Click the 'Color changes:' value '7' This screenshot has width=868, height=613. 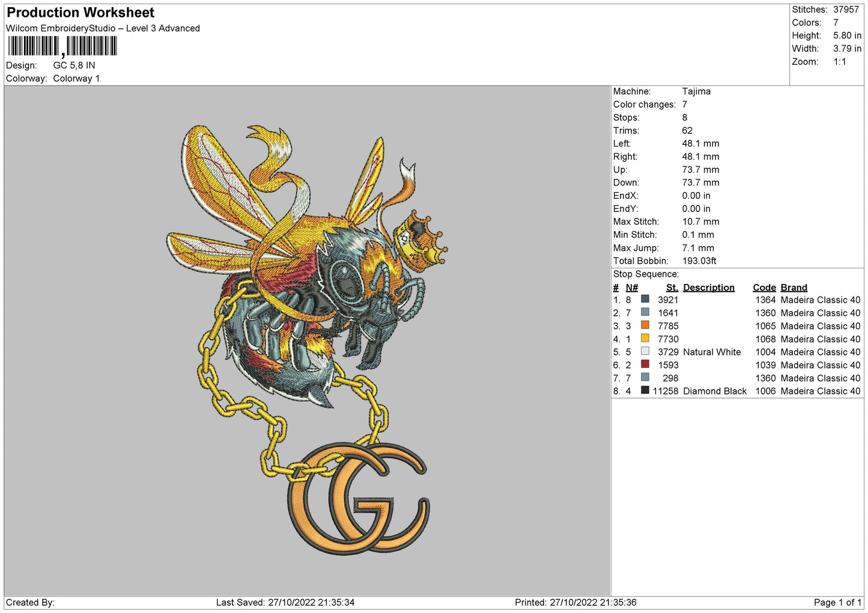[685, 104]
